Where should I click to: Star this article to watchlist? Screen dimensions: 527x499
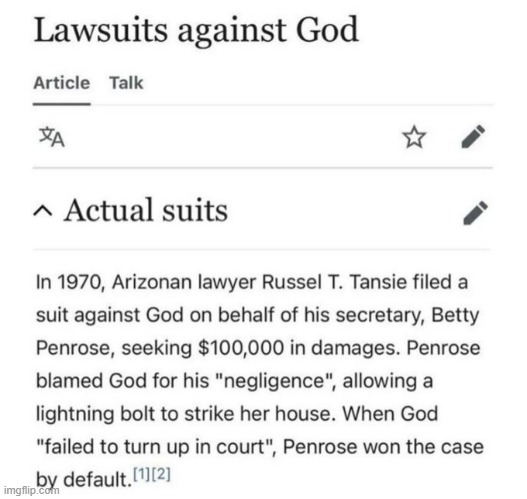(414, 137)
